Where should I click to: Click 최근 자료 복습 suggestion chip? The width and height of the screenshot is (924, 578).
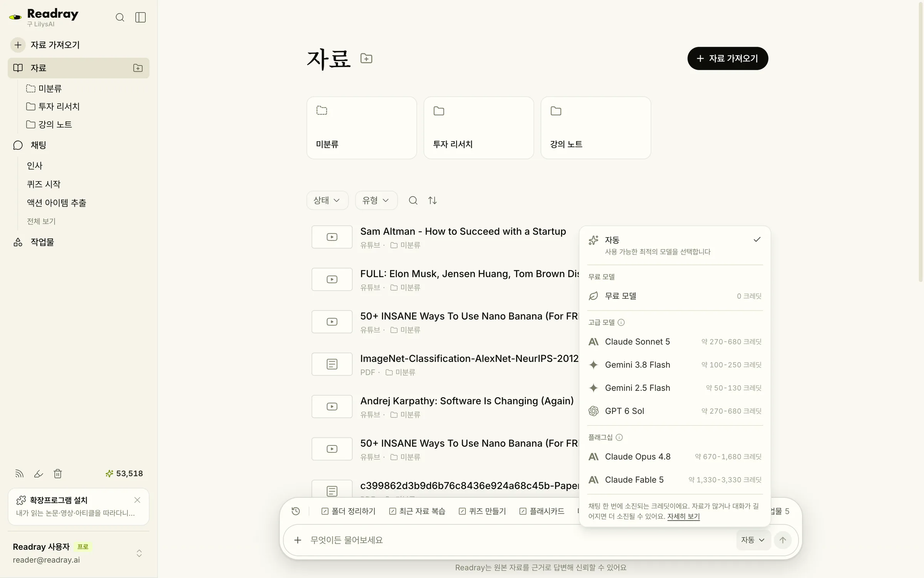[x=417, y=511]
